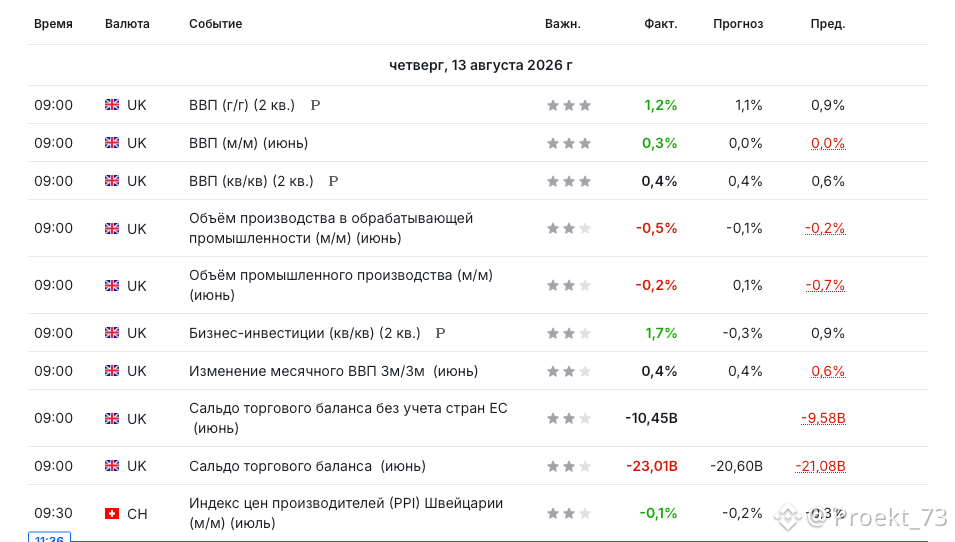Click the 'P' icon next to Бизнес-инвестиции
The width and height of the screenshot is (955, 542).
[440, 333]
